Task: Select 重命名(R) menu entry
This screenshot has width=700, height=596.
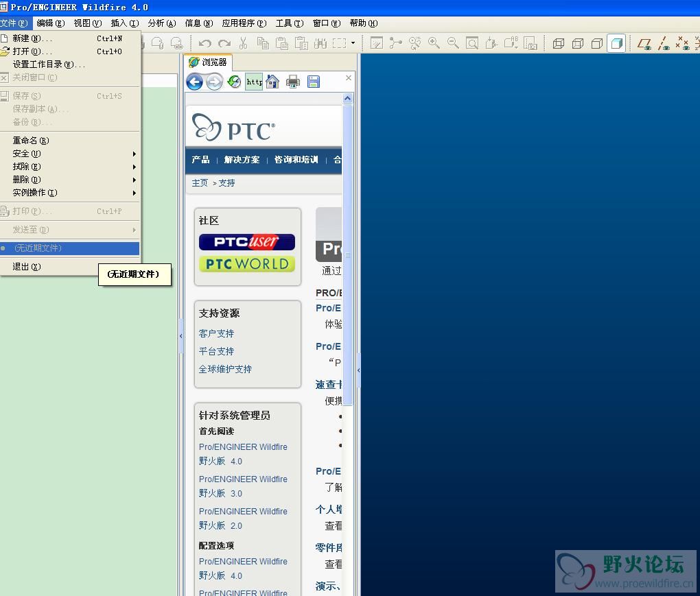Action: pyautogui.click(x=70, y=141)
